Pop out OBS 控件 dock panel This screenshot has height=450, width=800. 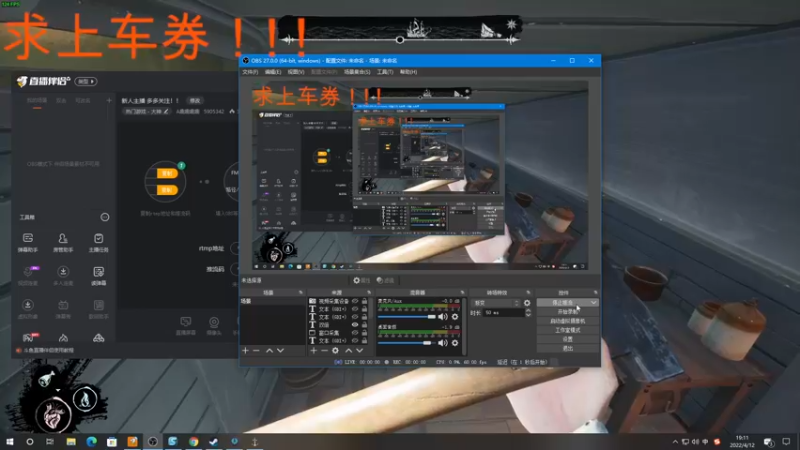point(595,292)
